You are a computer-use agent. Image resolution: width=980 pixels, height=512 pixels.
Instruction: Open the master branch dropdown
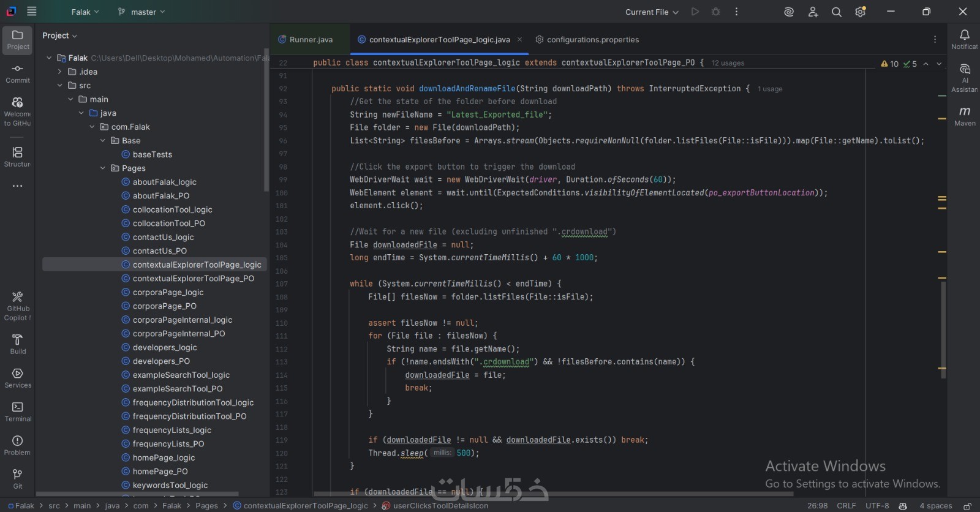tap(141, 12)
